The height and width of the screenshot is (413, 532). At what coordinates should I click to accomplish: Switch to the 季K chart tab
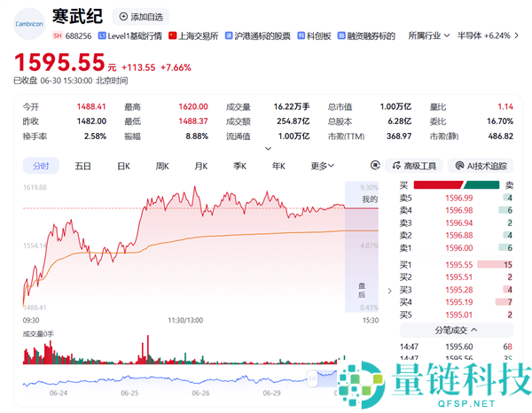click(239, 166)
